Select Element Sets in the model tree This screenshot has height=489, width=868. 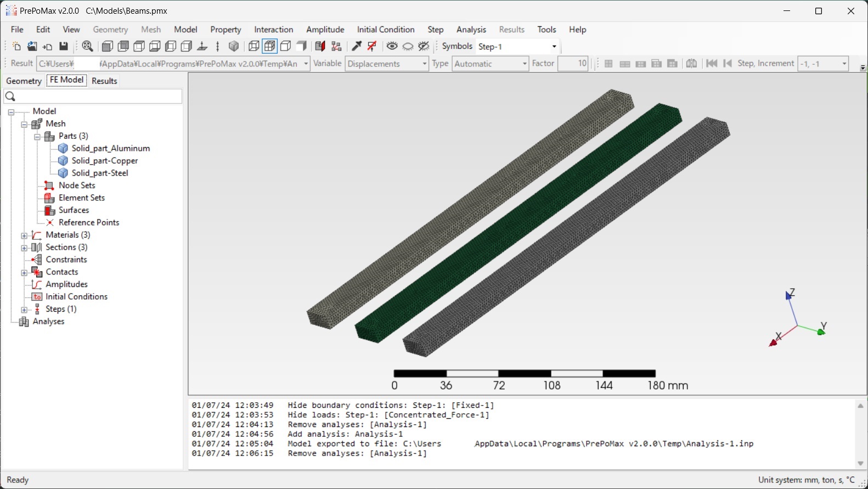coord(82,198)
